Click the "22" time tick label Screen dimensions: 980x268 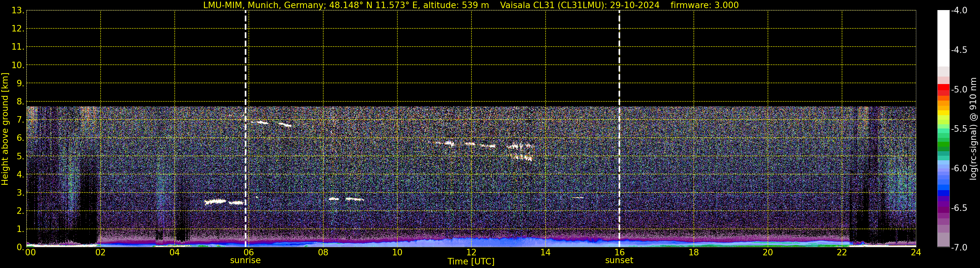pos(842,252)
